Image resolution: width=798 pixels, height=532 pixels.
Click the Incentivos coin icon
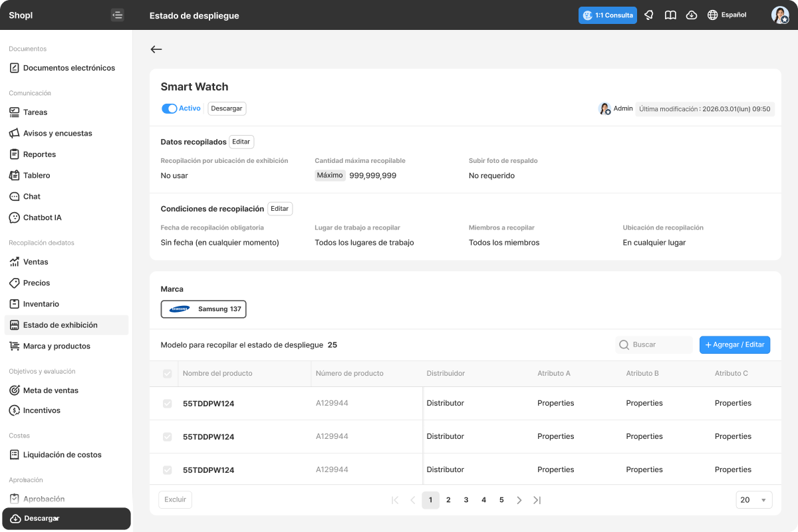15,410
